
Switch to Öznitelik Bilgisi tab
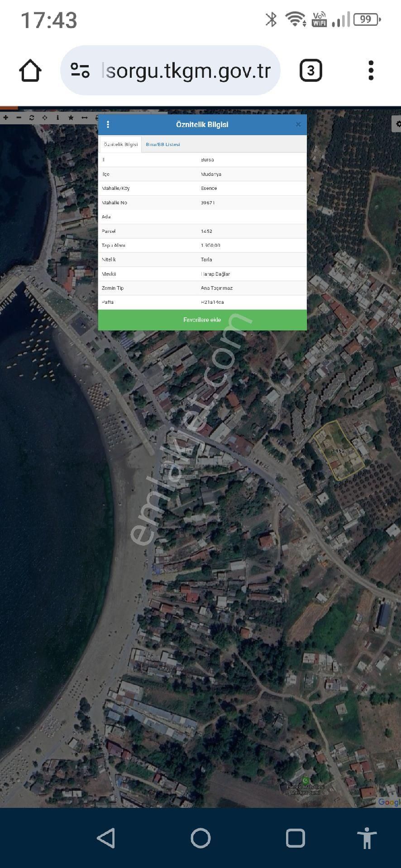[121, 144]
